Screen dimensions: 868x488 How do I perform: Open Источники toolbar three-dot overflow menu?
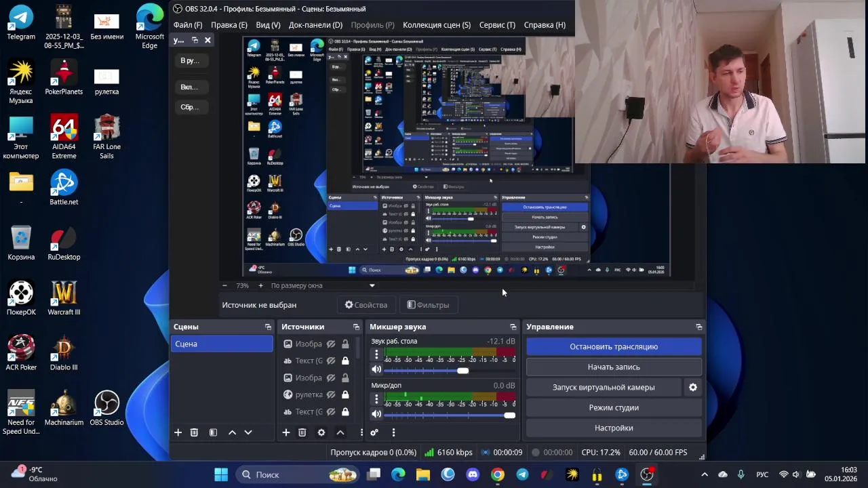point(361,432)
